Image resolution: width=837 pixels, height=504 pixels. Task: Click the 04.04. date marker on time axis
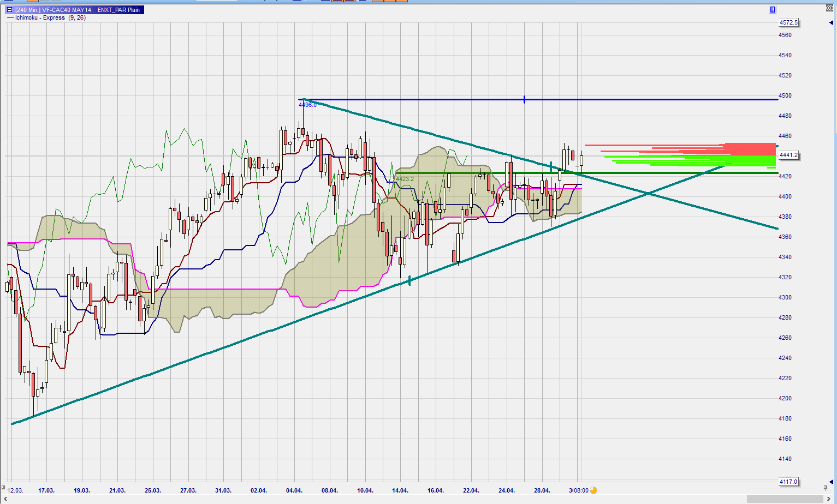click(294, 490)
